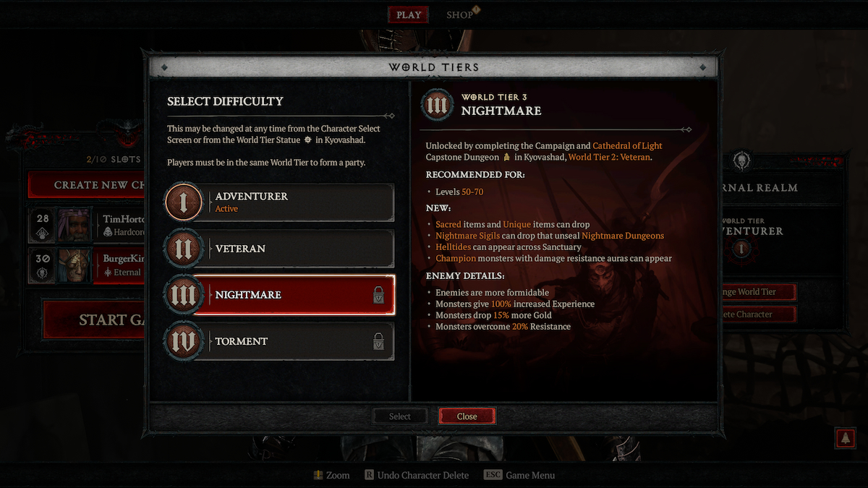
Task: Click the Select button in World Tiers dialog
Action: (x=400, y=416)
